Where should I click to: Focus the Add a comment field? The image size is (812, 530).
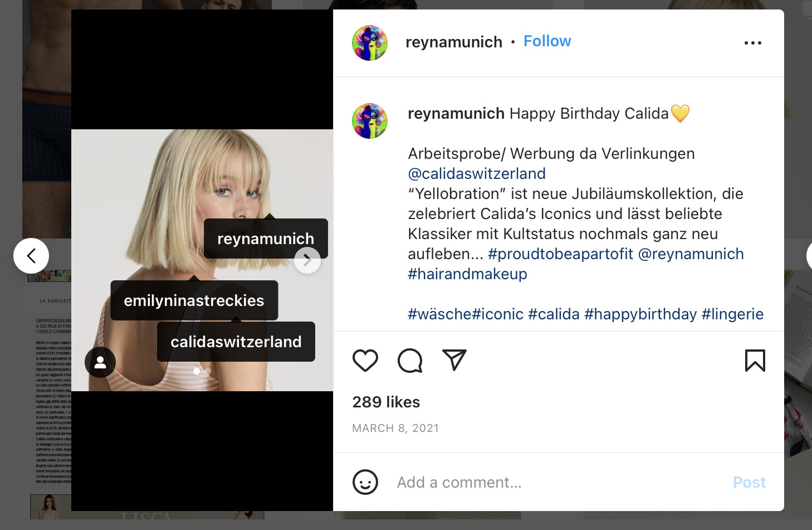click(559, 483)
